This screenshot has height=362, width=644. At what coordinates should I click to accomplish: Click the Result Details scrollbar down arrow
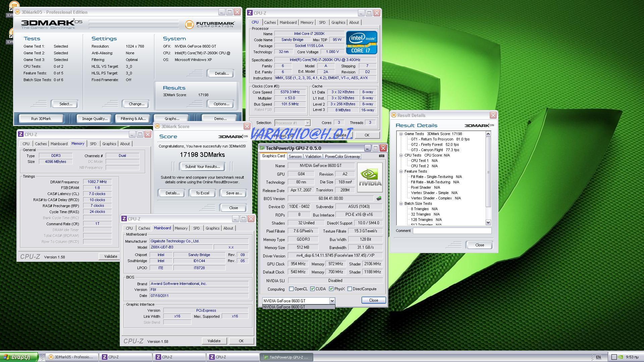[x=488, y=223]
